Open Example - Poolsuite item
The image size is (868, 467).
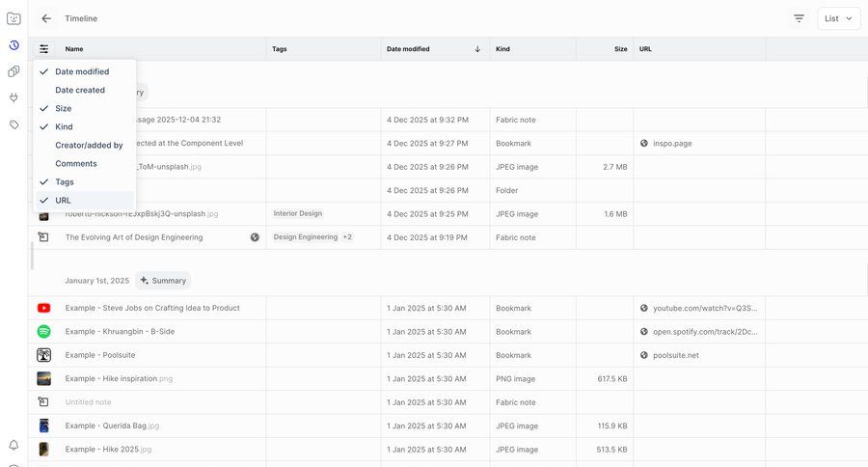100,355
